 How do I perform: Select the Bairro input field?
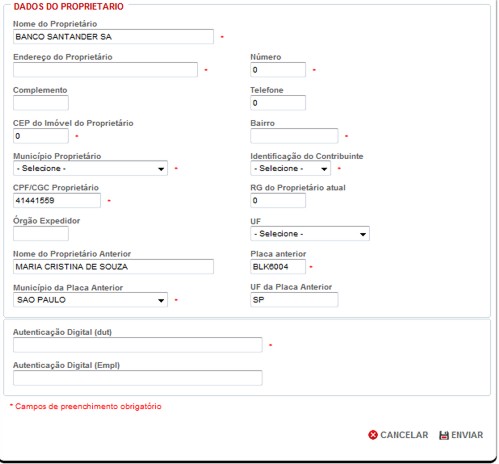(x=294, y=136)
